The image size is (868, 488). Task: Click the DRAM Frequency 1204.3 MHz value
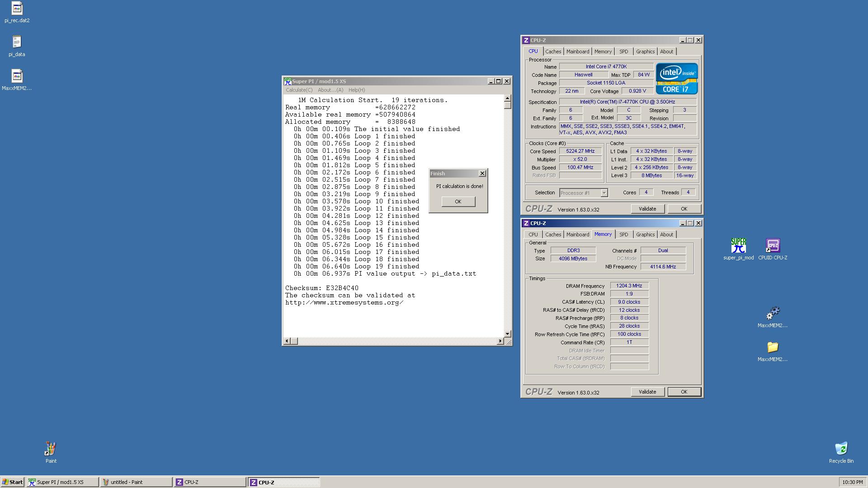(x=629, y=286)
